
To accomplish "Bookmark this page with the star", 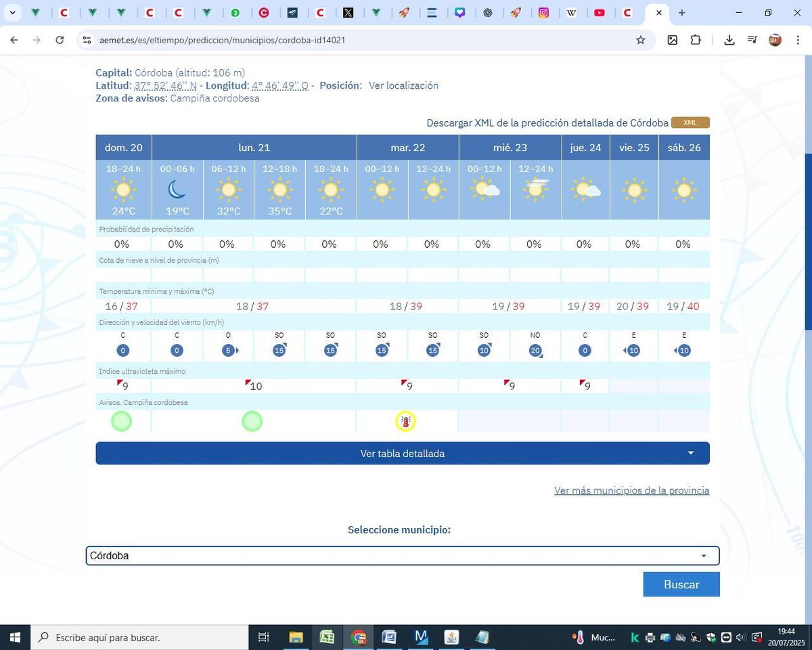I will (x=640, y=40).
